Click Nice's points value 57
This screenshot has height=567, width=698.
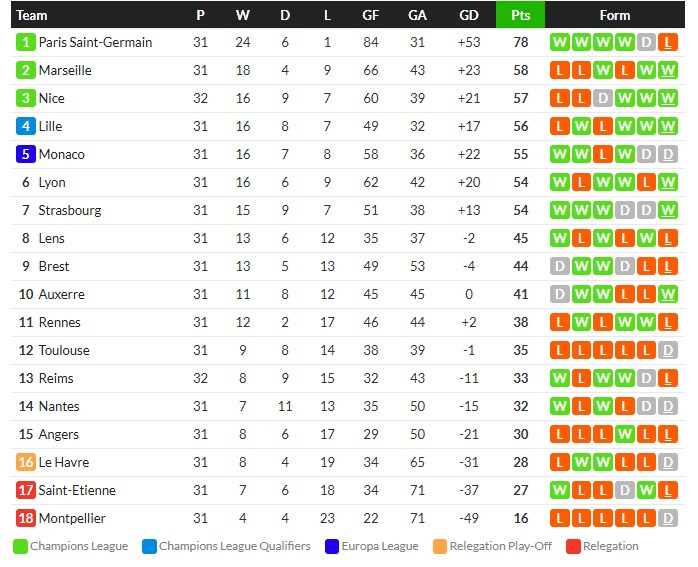[x=520, y=98]
